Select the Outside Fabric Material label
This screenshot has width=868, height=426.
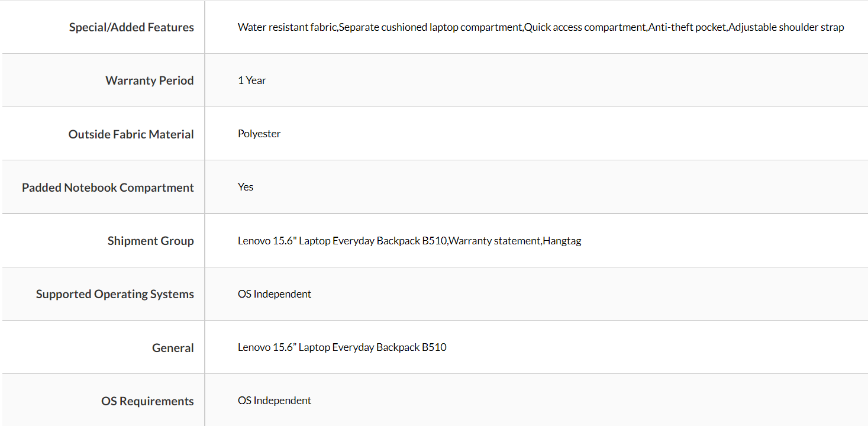click(x=131, y=134)
